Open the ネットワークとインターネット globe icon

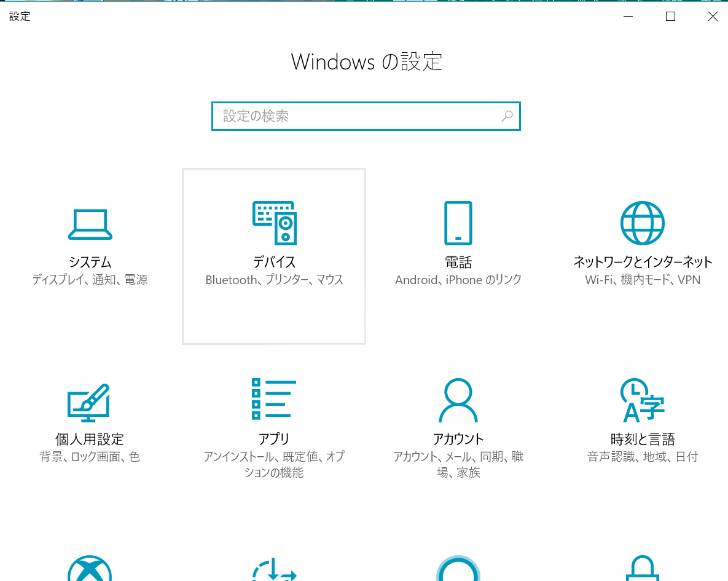click(643, 223)
